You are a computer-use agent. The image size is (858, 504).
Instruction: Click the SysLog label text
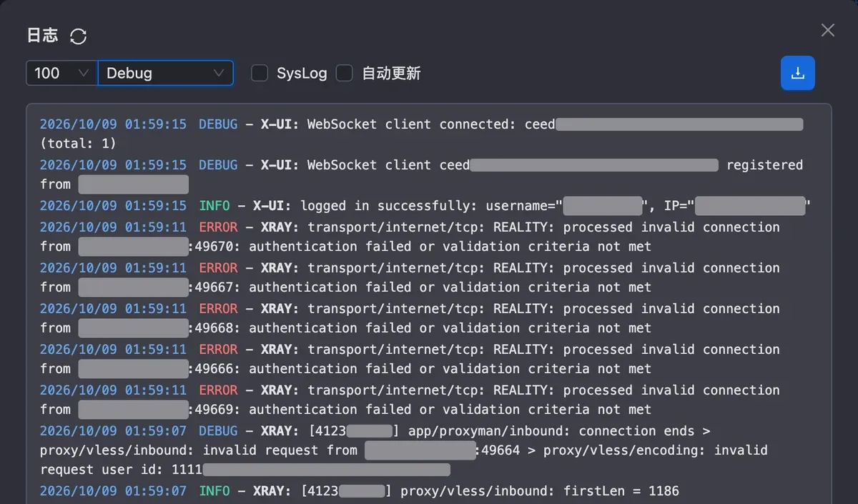click(x=302, y=73)
